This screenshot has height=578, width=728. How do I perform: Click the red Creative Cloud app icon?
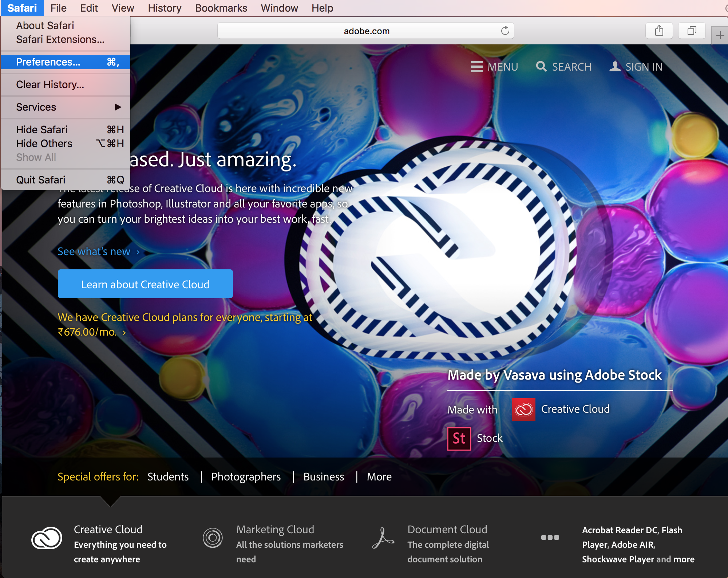tap(524, 409)
